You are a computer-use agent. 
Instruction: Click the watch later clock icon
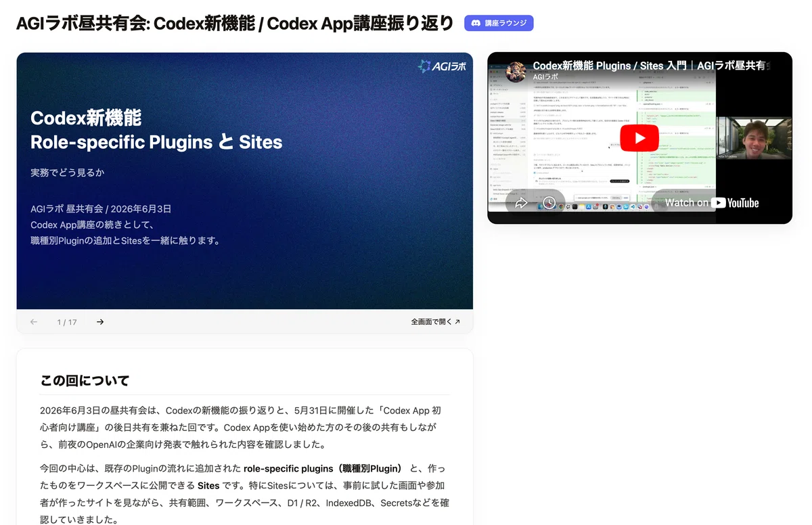click(549, 202)
